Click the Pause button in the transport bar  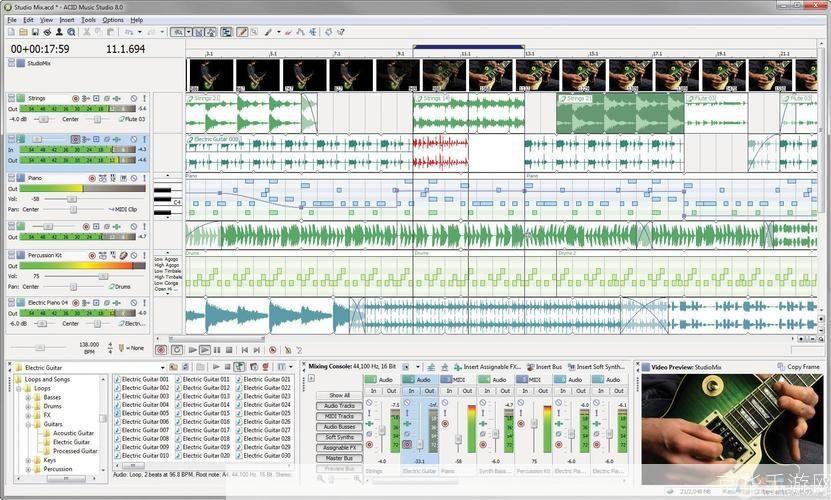pos(217,350)
